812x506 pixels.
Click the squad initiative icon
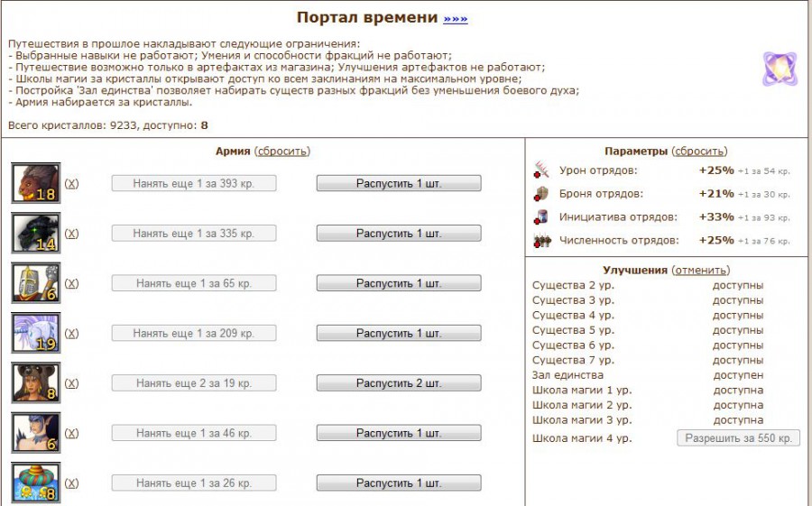(541, 217)
